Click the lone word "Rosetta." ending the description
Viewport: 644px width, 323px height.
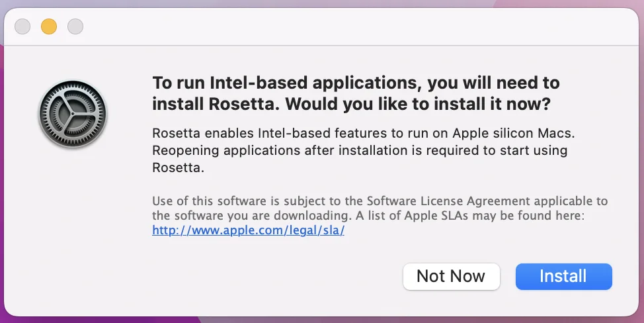[x=176, y=169]
